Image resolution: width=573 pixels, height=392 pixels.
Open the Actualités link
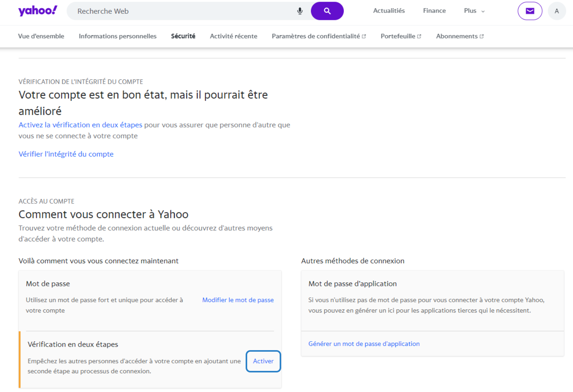(389, 11)
